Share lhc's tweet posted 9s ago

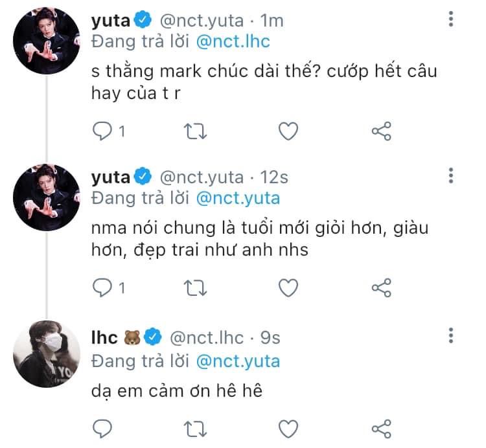(382, 429)
